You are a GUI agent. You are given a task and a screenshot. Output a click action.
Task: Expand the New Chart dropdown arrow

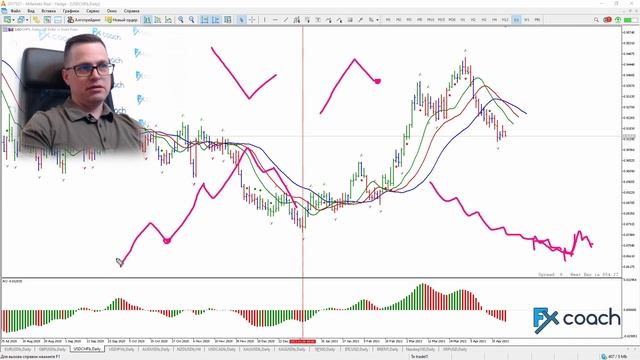(x=13, y=20)
